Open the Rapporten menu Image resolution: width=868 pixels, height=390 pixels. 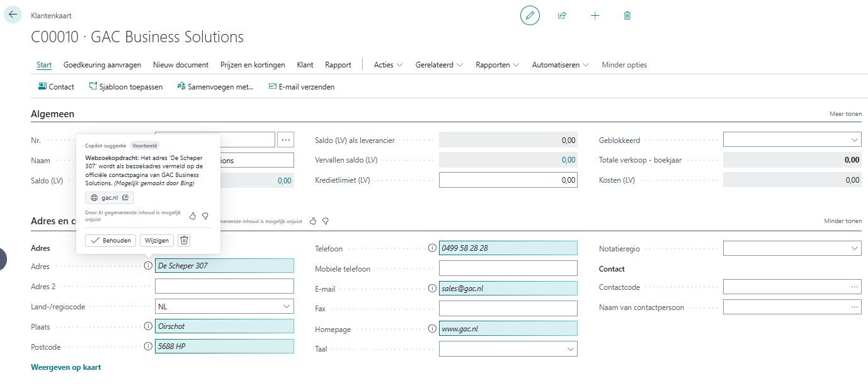497,65
